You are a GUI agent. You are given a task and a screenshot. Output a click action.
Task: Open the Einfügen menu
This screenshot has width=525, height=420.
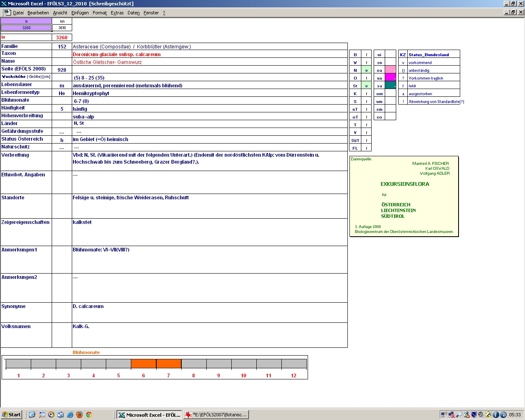pyautogui.click(x=80, y=13)
